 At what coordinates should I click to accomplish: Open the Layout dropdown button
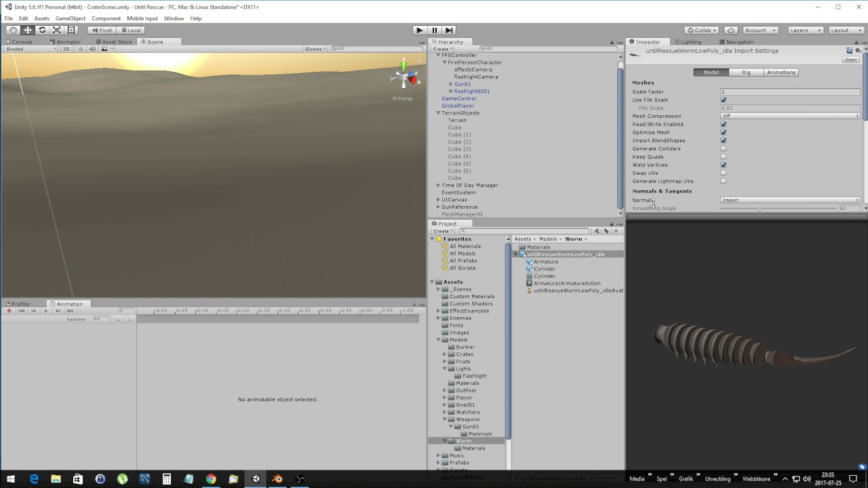click(x=844, y=30)
